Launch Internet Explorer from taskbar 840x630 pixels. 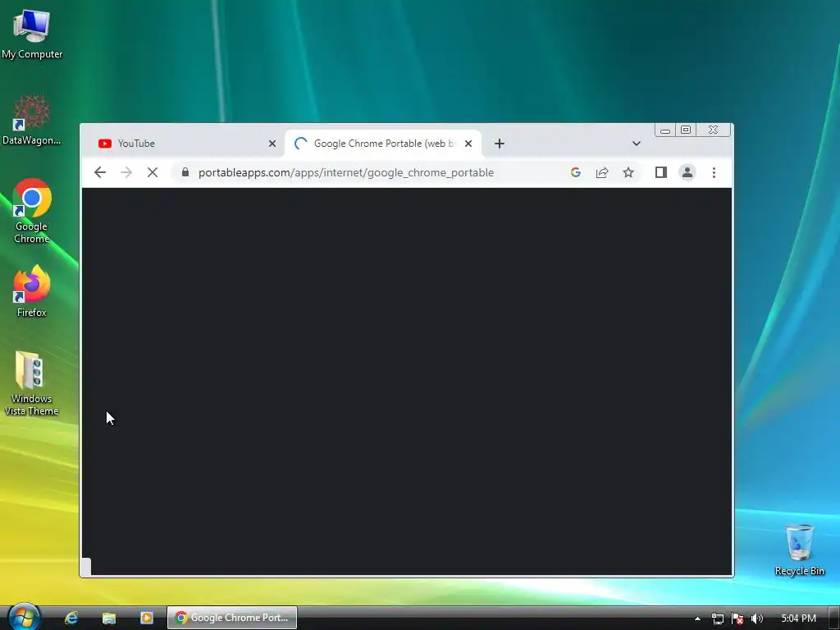pyautogui.click(x=71, y=619)
